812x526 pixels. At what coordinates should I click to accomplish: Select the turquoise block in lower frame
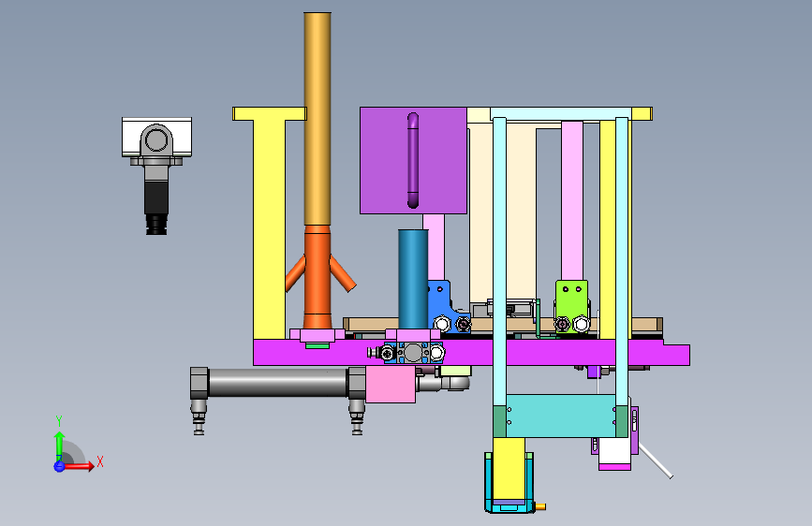tap(561, 416)
